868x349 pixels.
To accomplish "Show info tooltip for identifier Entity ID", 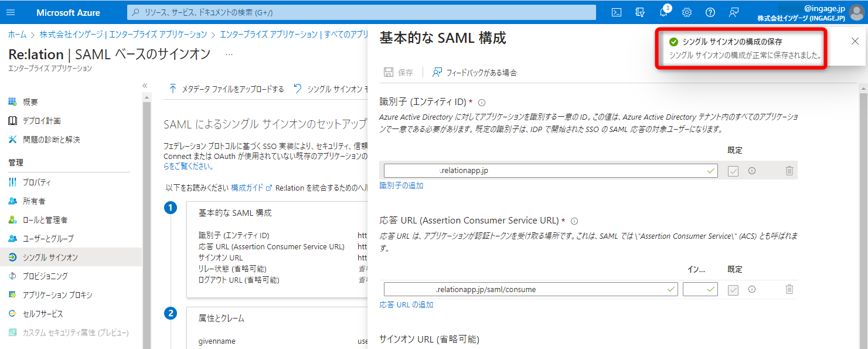I will (x=482, y=102).
